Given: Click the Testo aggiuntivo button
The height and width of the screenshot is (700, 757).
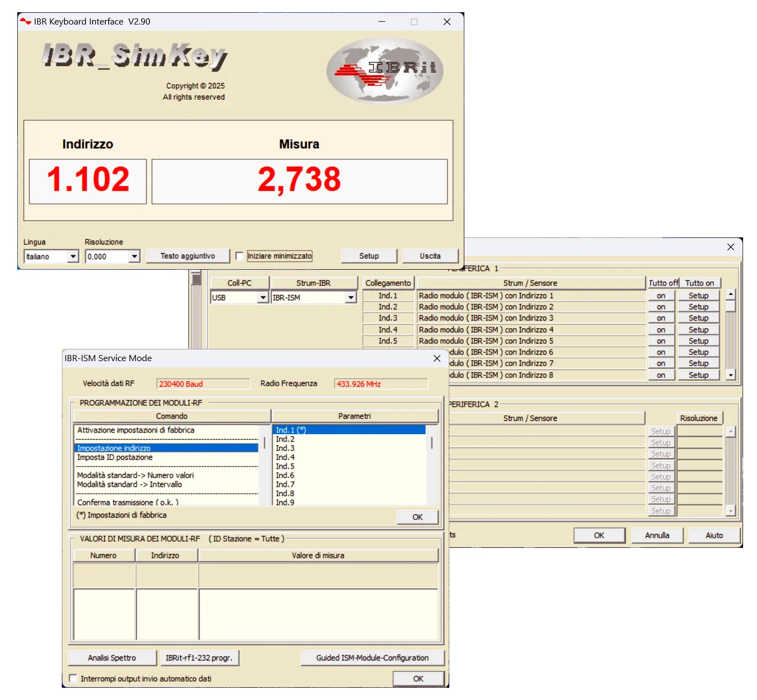Looking at the screenshot, I should coord(188,256).
